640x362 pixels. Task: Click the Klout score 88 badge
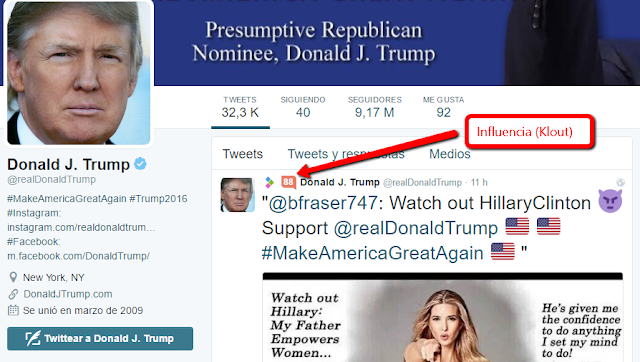288,182
